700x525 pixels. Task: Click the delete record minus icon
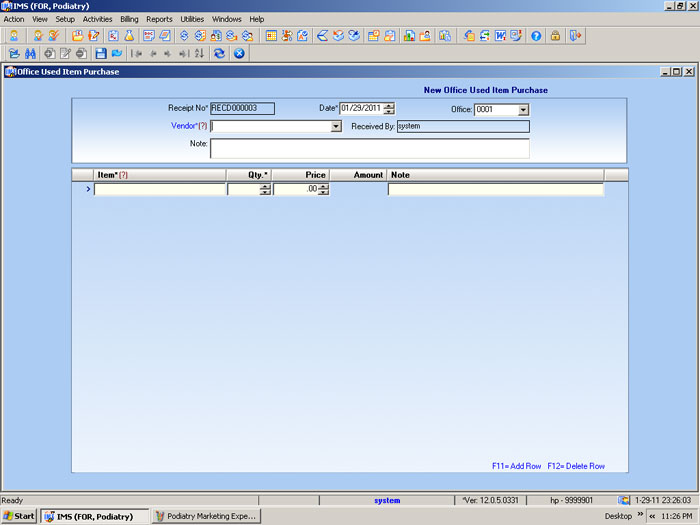(81, 54)
